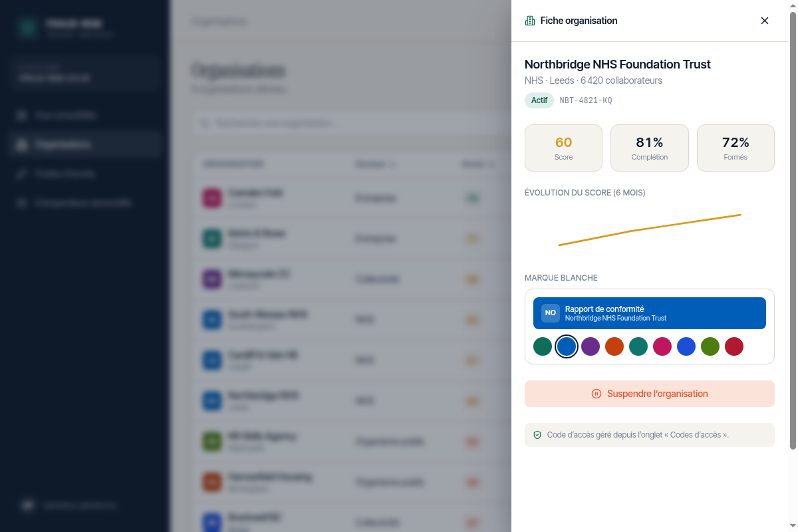Close the Fiche organisation panel
Screen dimensions: 798x532
(765, 21)
